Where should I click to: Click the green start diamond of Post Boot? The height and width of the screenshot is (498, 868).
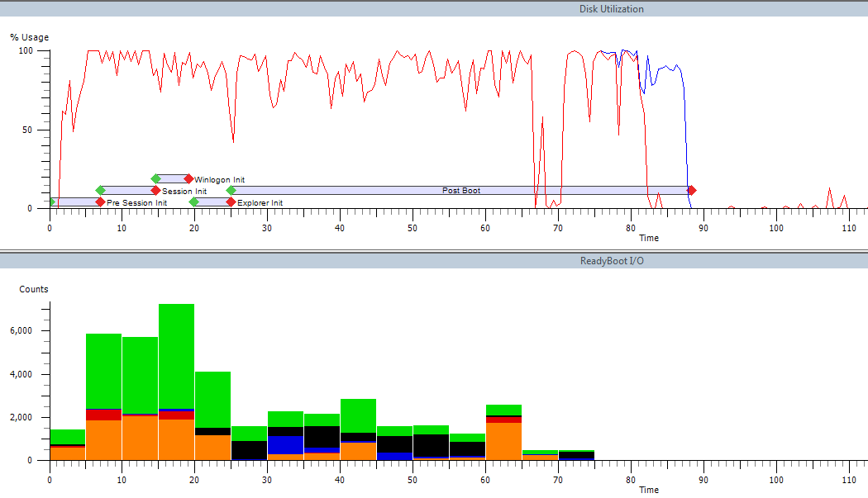231,191
